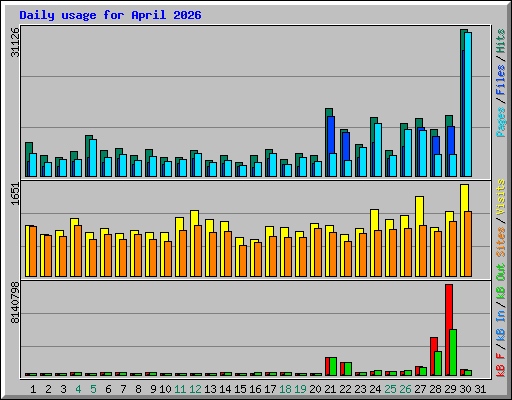Click day 24 on the x-axis
The width and height of the screenshot is (512, 400).
point(375,389)
